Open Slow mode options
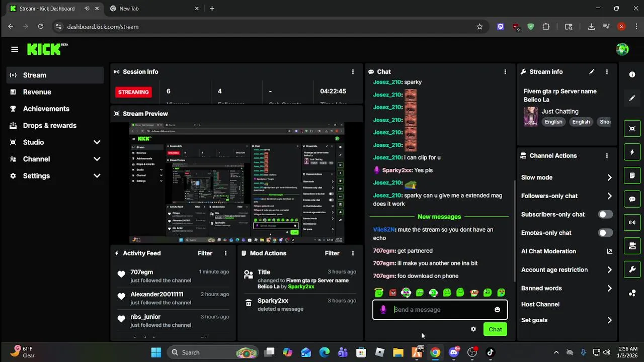The width and height of the screenshot is (644, 362). [567, 177]
